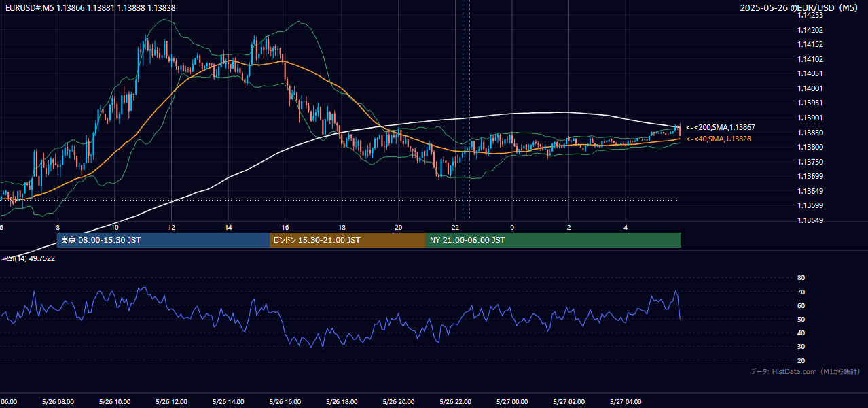Click RSI scale value 20

(801, 360)
